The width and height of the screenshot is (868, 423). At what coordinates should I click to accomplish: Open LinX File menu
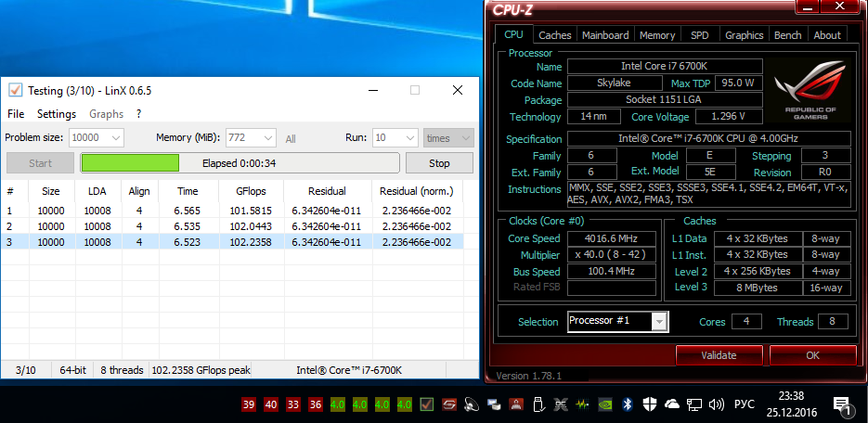pyautogui.click(x=16, y=114)
